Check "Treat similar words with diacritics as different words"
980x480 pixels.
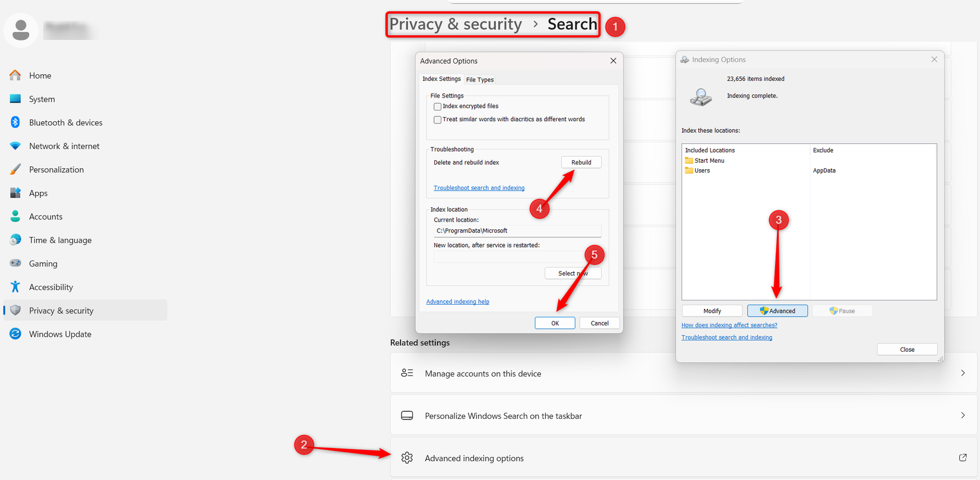click(438, 119)
